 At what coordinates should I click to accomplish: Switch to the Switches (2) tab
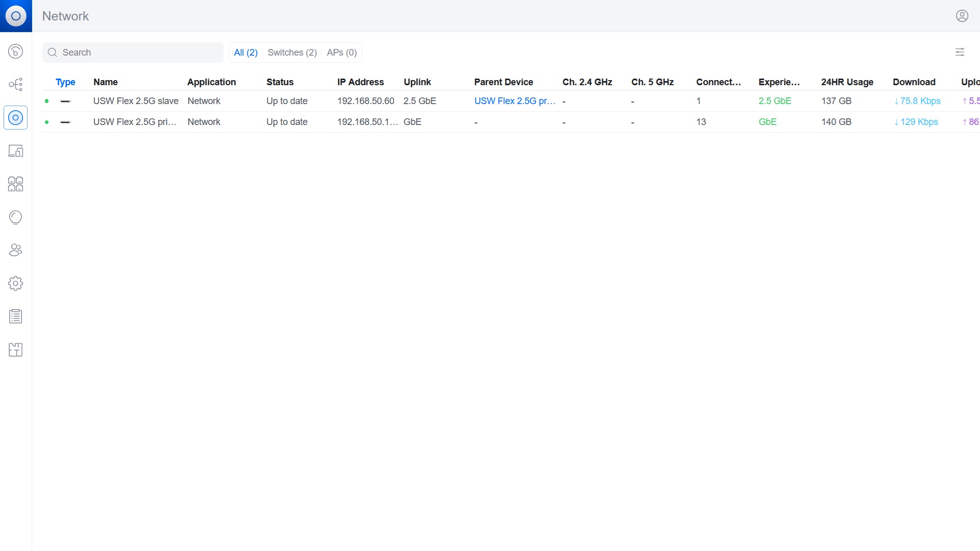(292, 53)
